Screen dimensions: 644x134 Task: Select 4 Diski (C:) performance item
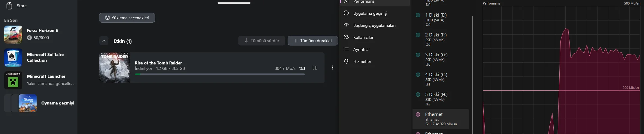pos(440,79)
